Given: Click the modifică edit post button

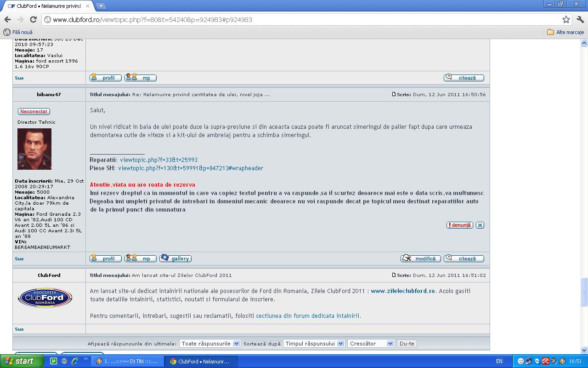Looking at the screenshot, I should point(420,259).
